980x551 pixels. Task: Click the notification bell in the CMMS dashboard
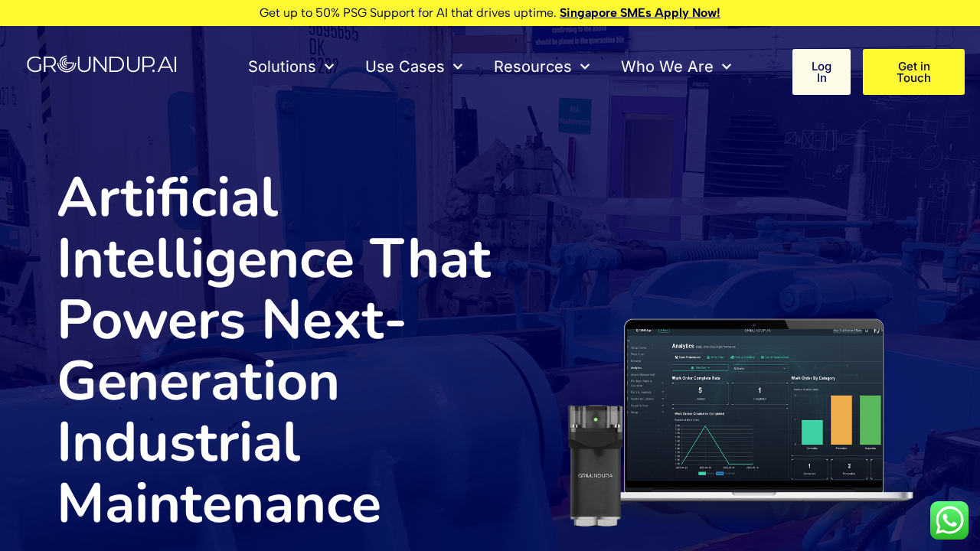[x=866, y=331]
